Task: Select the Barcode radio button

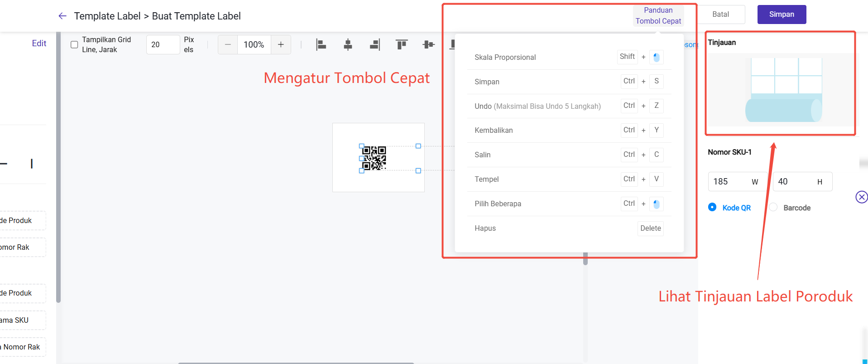Action: pos(773,207)
